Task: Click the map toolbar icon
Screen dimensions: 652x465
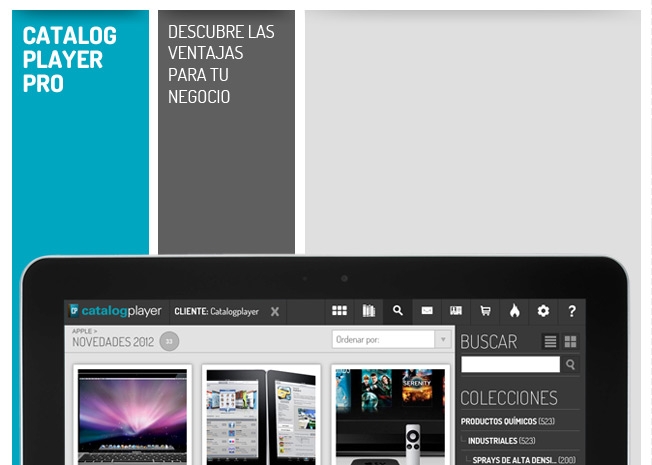Action: tap(456, 311)
